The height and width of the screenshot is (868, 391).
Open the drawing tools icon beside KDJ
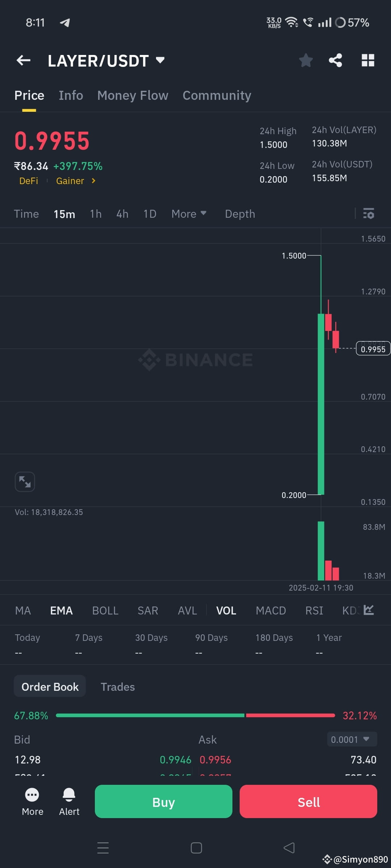(x=368, y=610)
